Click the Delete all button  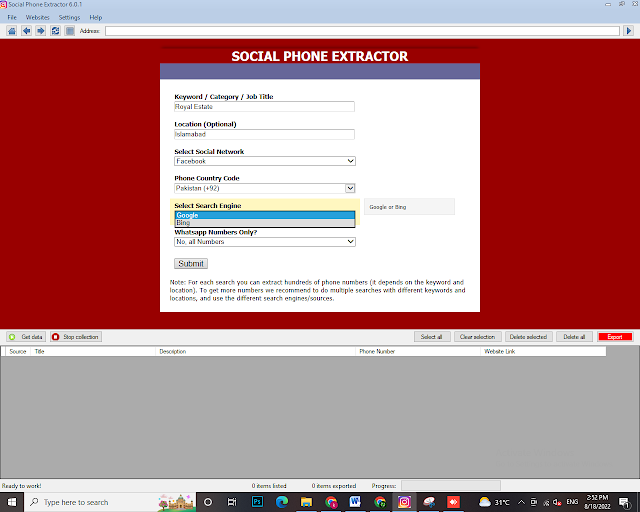point(574,337)
